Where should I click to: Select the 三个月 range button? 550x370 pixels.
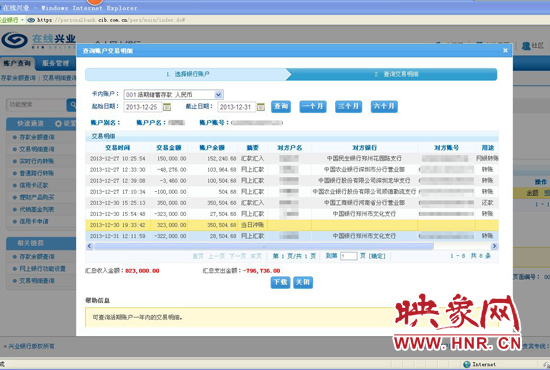tap(348, 106)
